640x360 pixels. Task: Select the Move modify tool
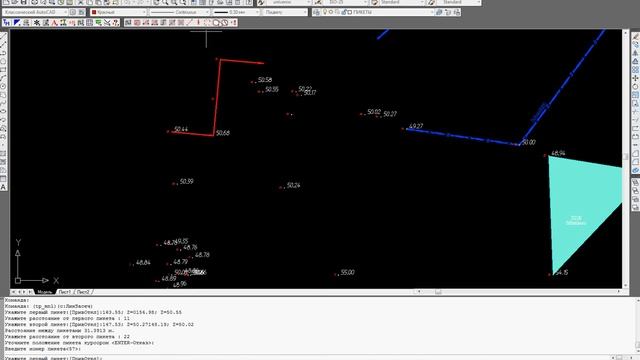tap(636, 78)
